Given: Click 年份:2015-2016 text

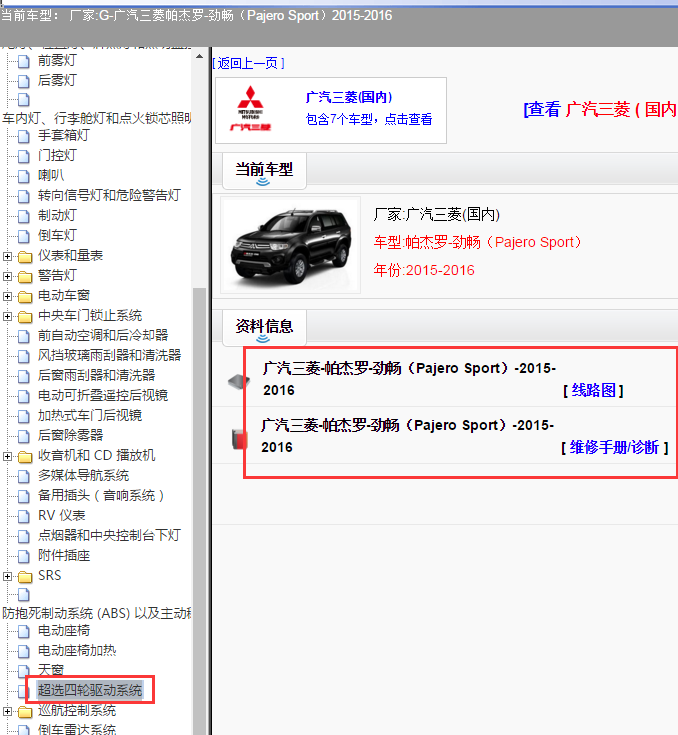Looking at the screenshot, I should 424,270.
